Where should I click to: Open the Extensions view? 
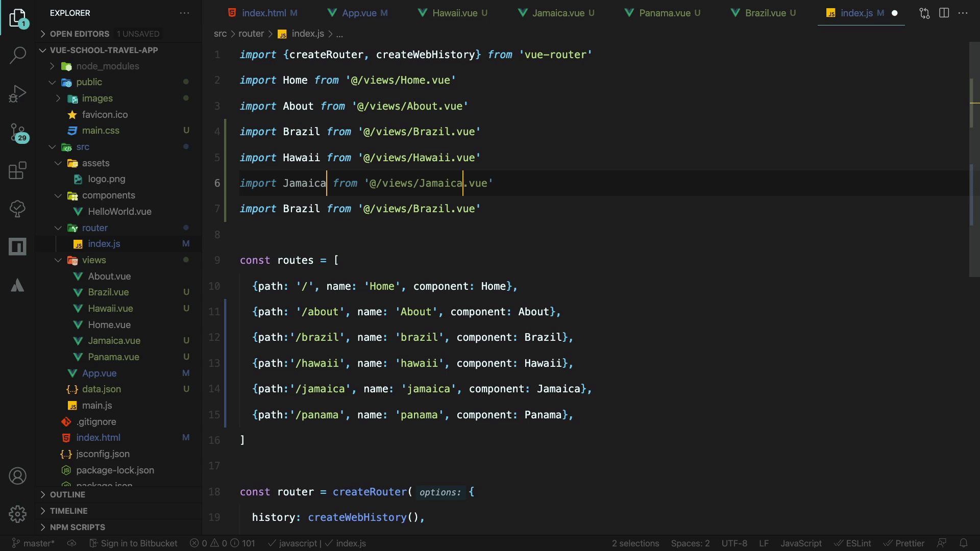(x=17, y=170)
